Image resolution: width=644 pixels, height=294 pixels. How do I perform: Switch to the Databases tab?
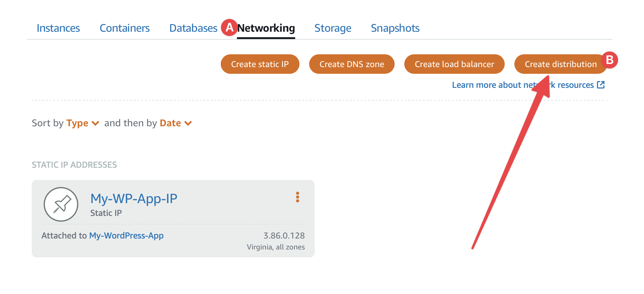tap(193, 28)
